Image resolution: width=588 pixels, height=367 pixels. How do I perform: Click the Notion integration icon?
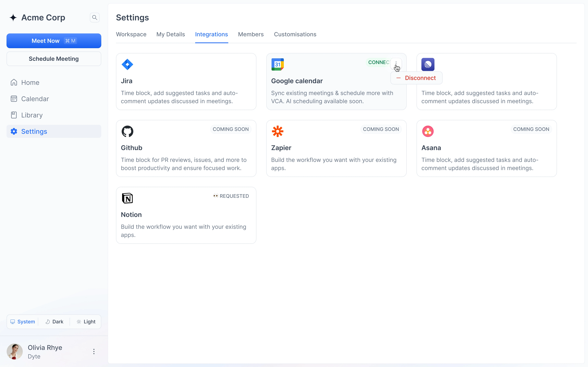[127, 198]
